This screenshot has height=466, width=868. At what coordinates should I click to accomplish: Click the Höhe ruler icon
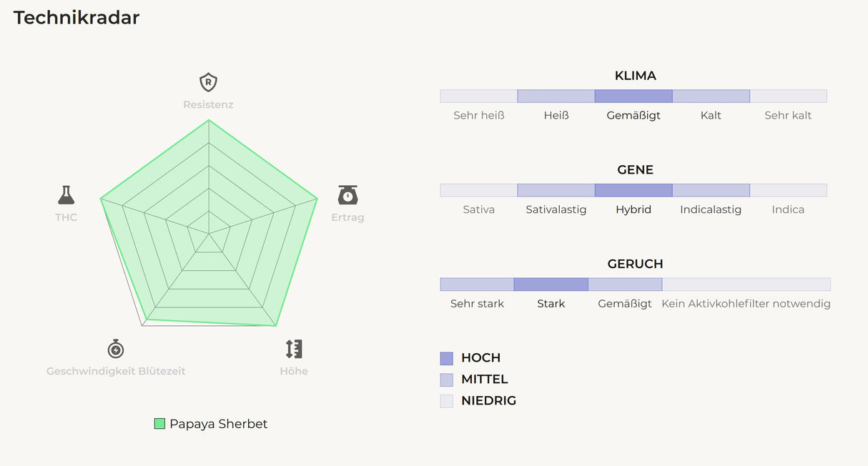tap(294, 349)
